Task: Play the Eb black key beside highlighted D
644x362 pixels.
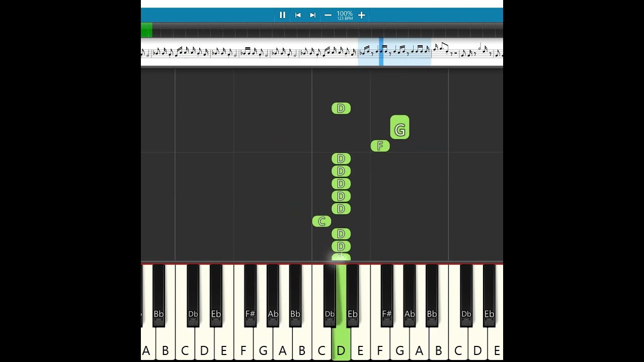Action: tap(353, 297)
